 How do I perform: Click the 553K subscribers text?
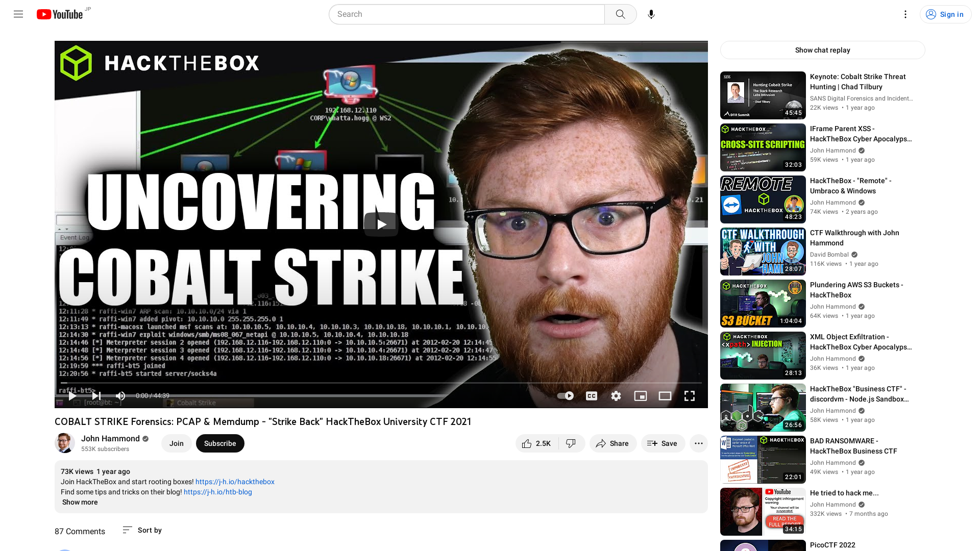(105, 449)
